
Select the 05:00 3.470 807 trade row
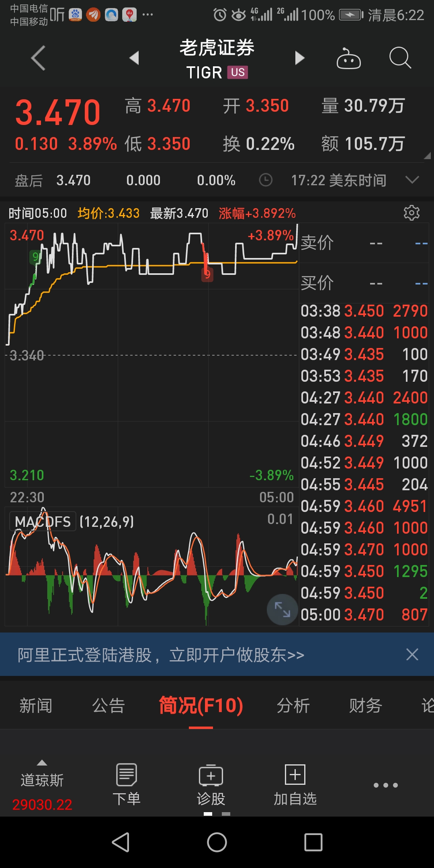(x=364, y=615)
